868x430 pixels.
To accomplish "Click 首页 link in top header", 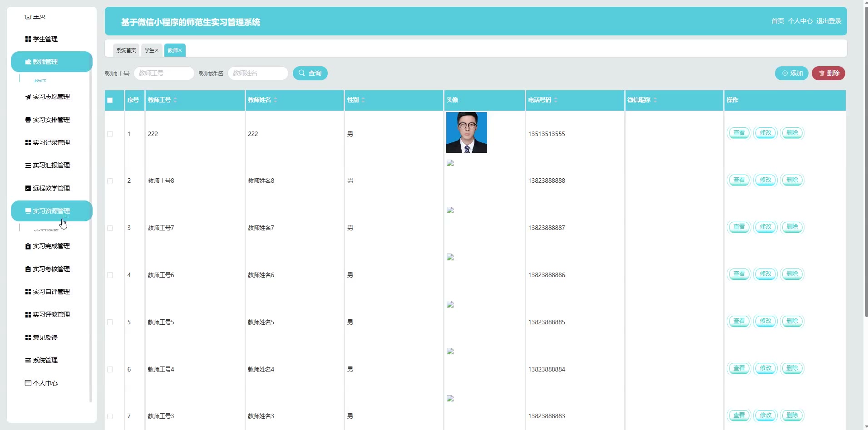I will (x=778, y=21).
